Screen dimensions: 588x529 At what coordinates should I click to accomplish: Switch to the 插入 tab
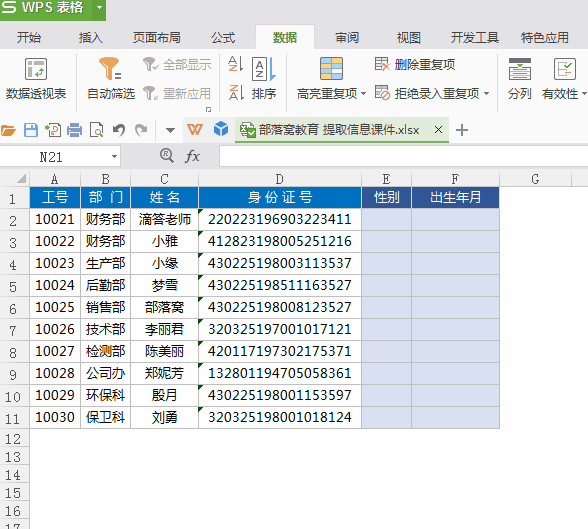90,37
